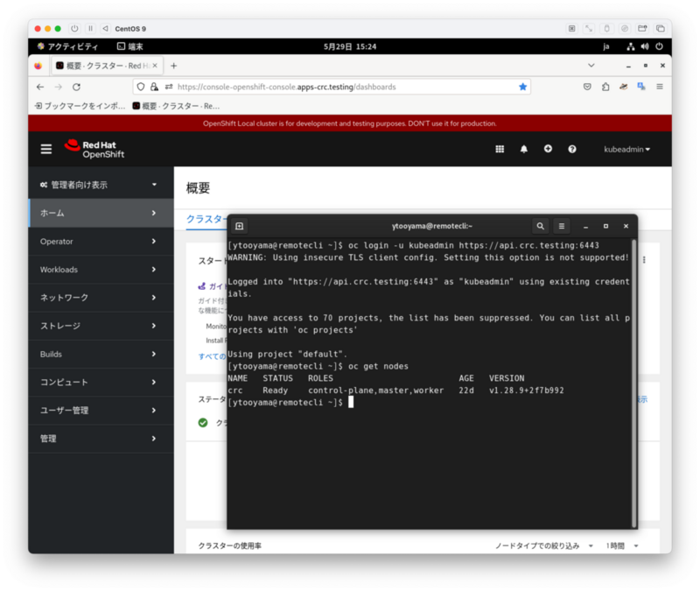The height and width of the screenshot is (591, 700).
Task: Select the 概要 browser tab
Action: click(x=107, y=66)
